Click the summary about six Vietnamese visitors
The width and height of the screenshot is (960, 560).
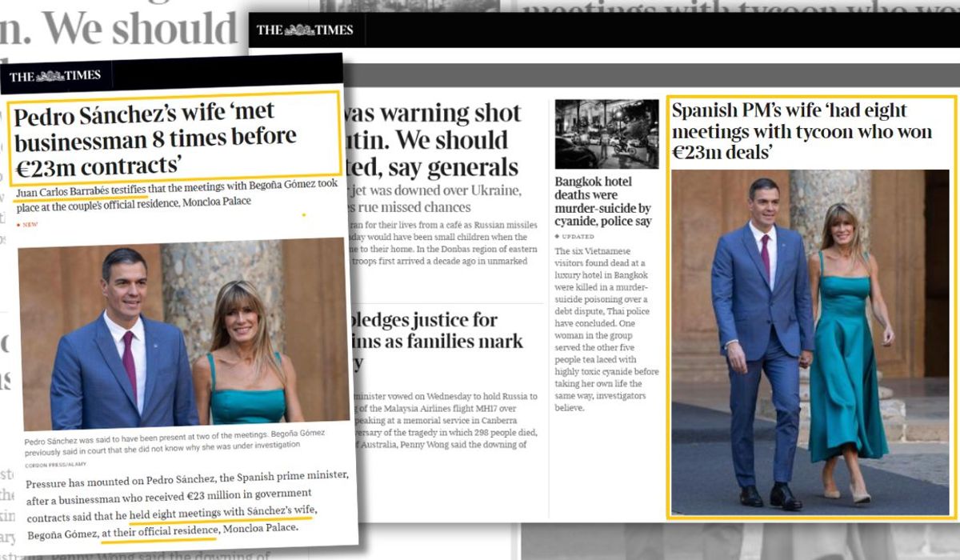606,330
